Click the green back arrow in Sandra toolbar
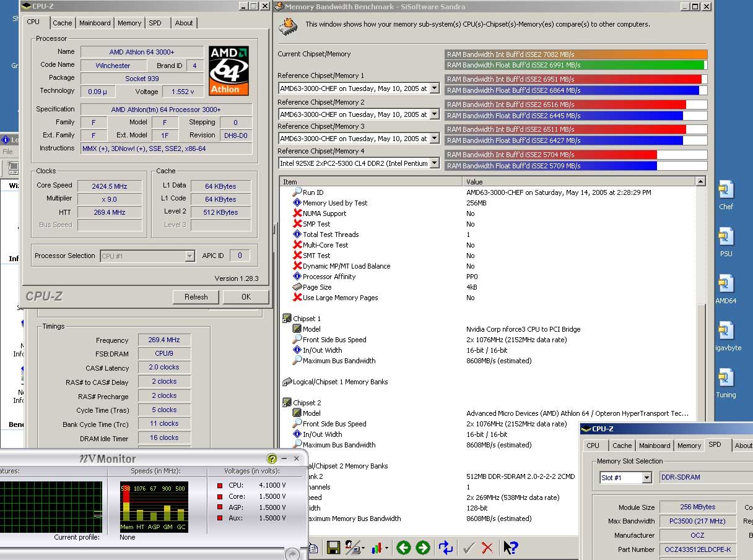This screenshot has height=560, width=753. point(404,548)
